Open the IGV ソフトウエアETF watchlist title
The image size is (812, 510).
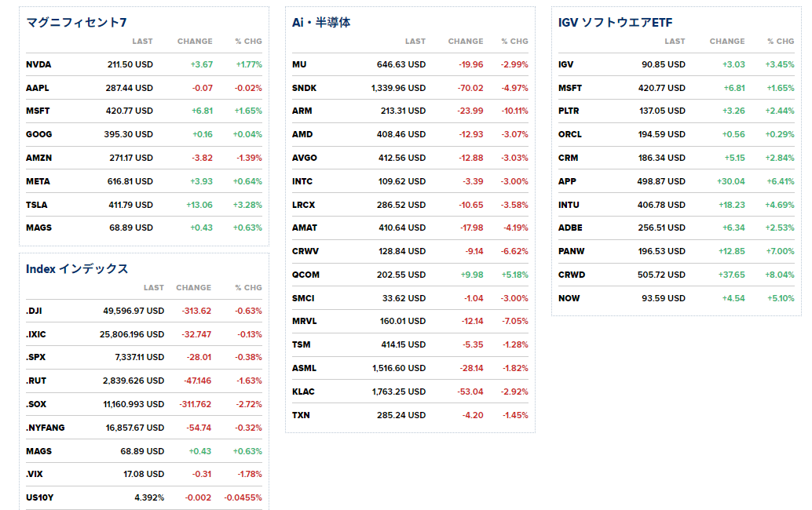pos(615,22)
